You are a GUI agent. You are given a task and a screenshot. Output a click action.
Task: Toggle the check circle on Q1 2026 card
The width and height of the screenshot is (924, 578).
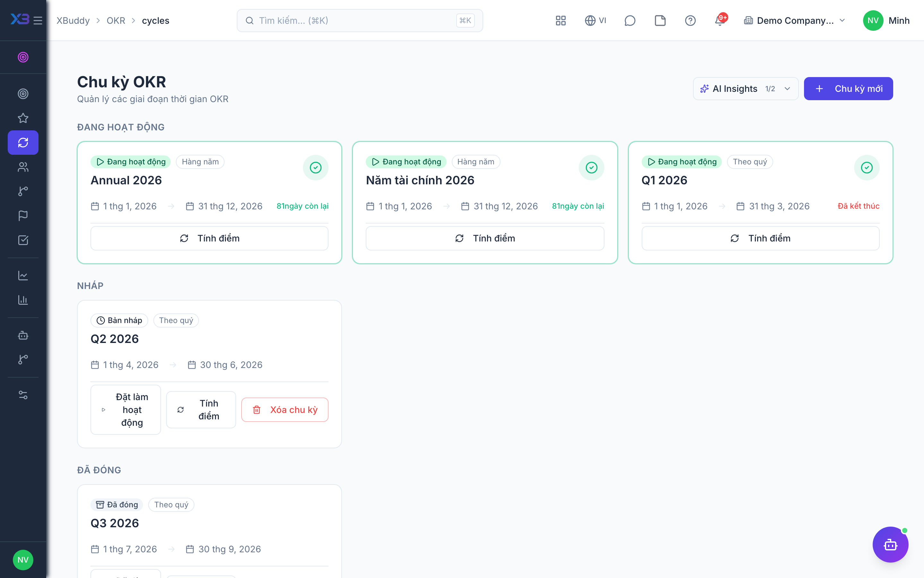(867, 167)
